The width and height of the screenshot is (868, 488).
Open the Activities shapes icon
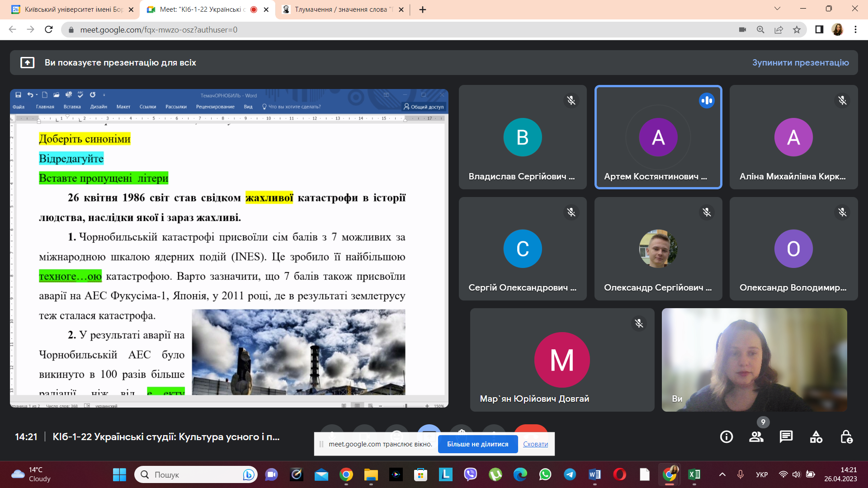tap(816, 437)
